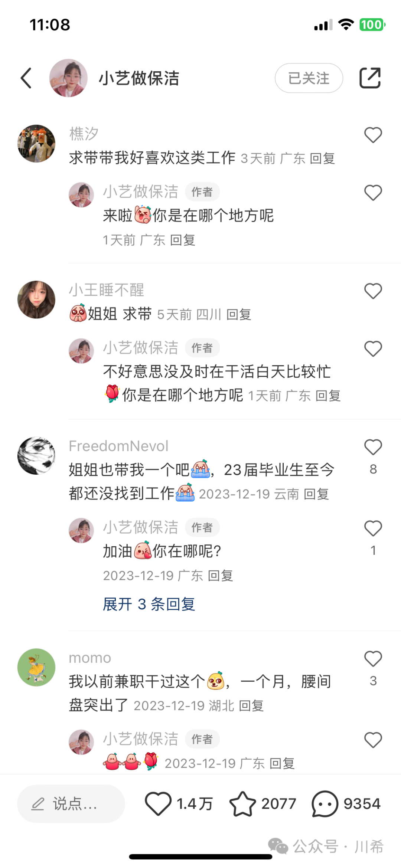Like 小王睡不醒's comment heart
The width and height of the screenshot is (401, 868).
[373, 291]
